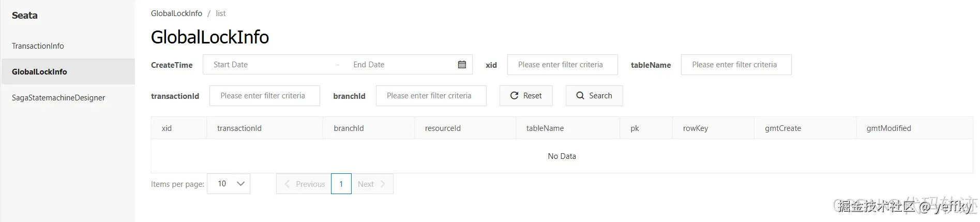The width and height of the screenshot is (980, 222).
Task: Expand the items per page dropdown
Action: (229, 184)
